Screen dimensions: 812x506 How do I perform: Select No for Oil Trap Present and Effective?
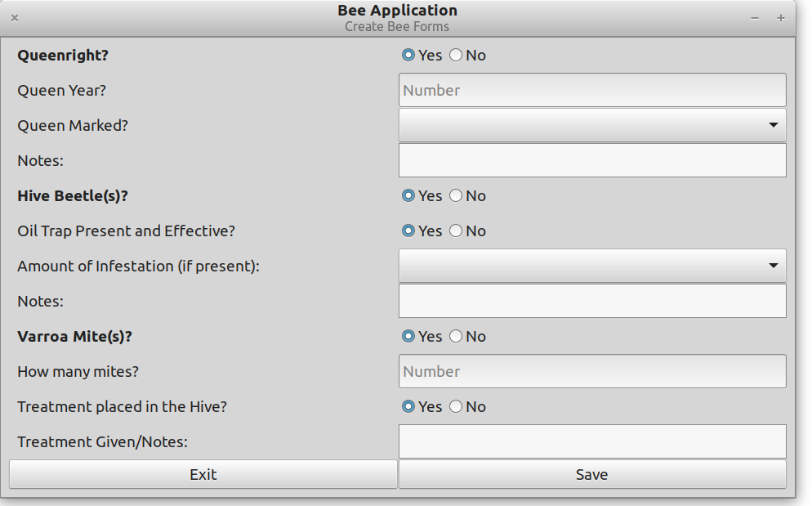pyautogui.click(x=456, y=231)
